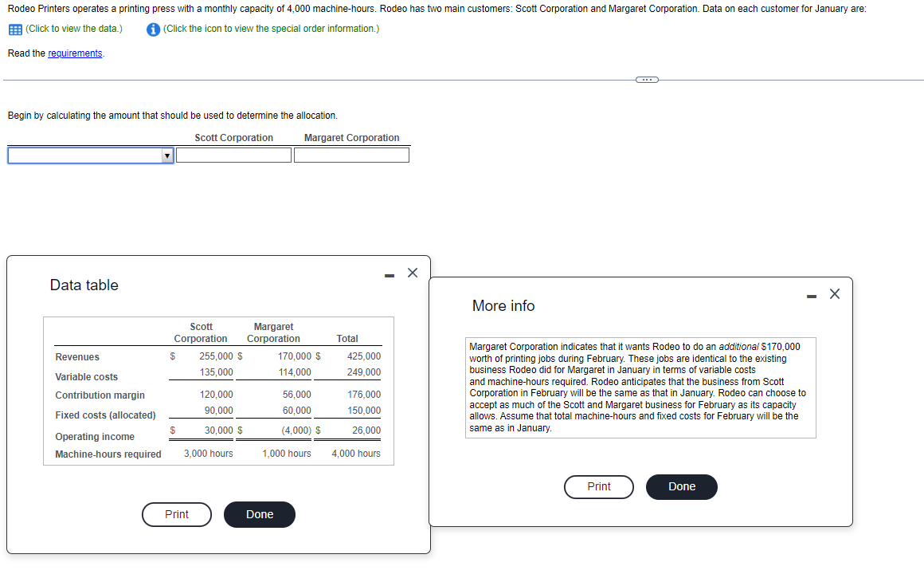Open the requirements link
This screenshot has height=578, width=924.
tap(75, 53)
